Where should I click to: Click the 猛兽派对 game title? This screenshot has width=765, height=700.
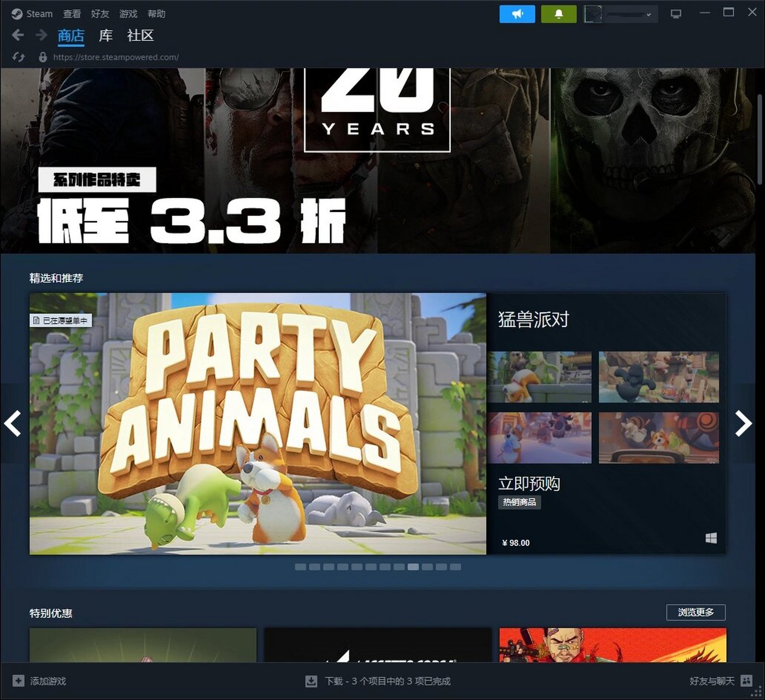coord(534,319)
